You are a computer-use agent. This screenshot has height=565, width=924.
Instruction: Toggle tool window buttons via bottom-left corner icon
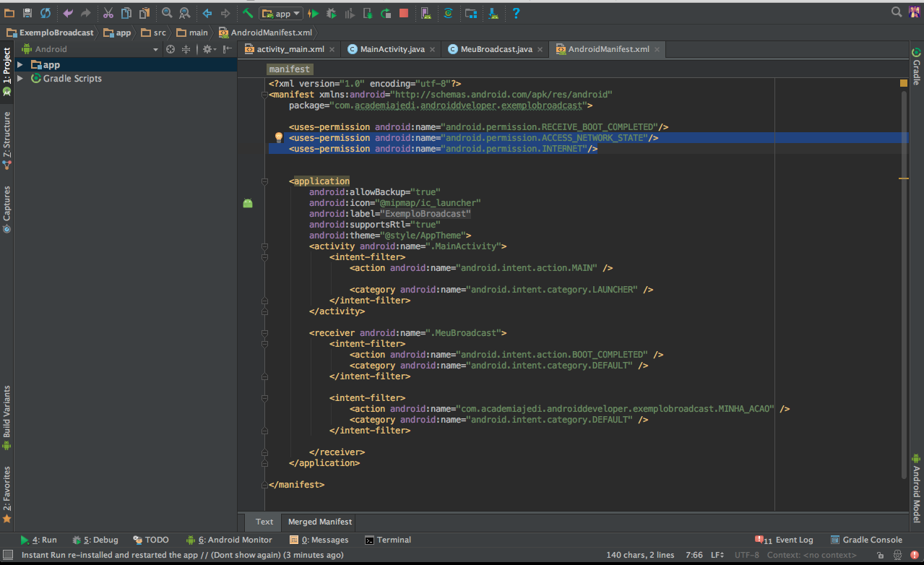(x=7, y=555)
